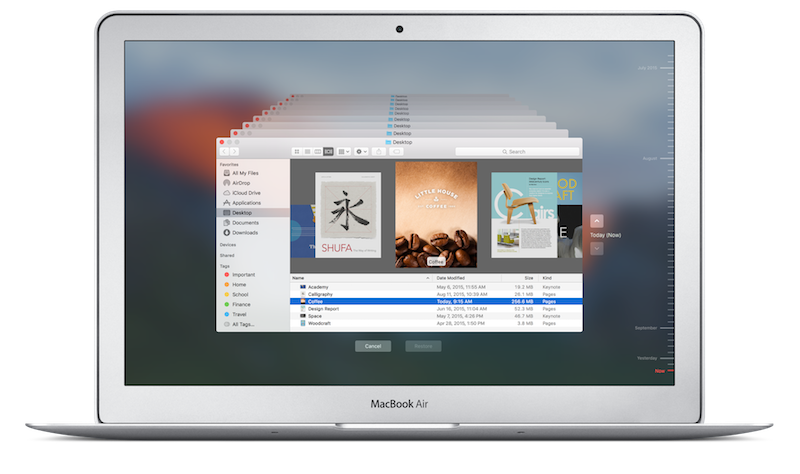Go to earlier backup with up arrow
This screenshot has width=800, height=474.
click(596, 221)
